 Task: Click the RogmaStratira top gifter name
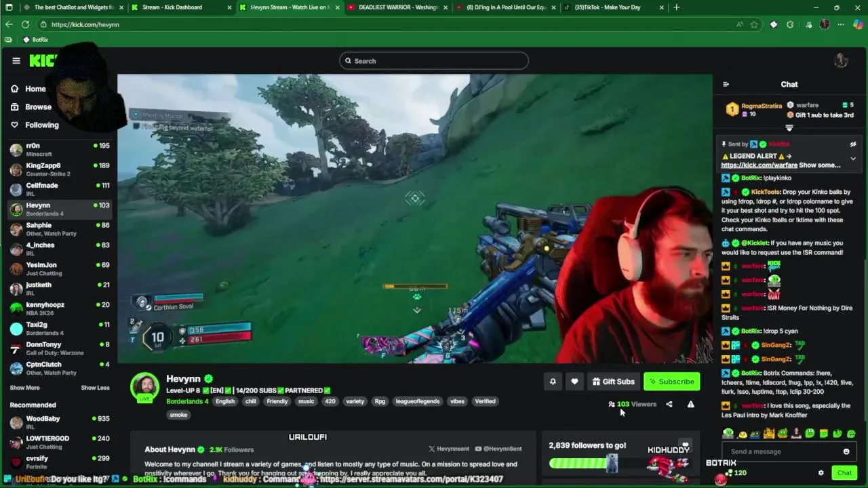(x=762, y=106)
